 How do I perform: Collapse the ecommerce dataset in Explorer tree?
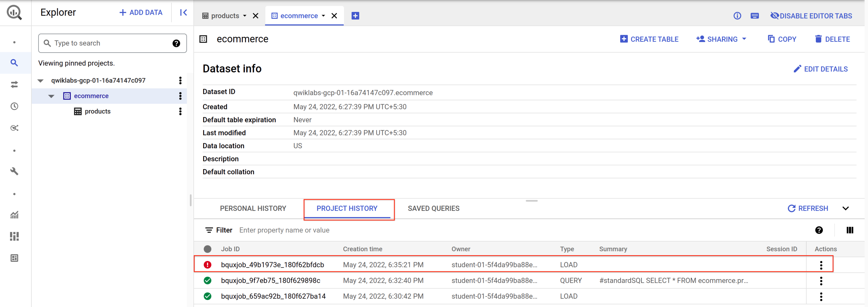(51, 96)
